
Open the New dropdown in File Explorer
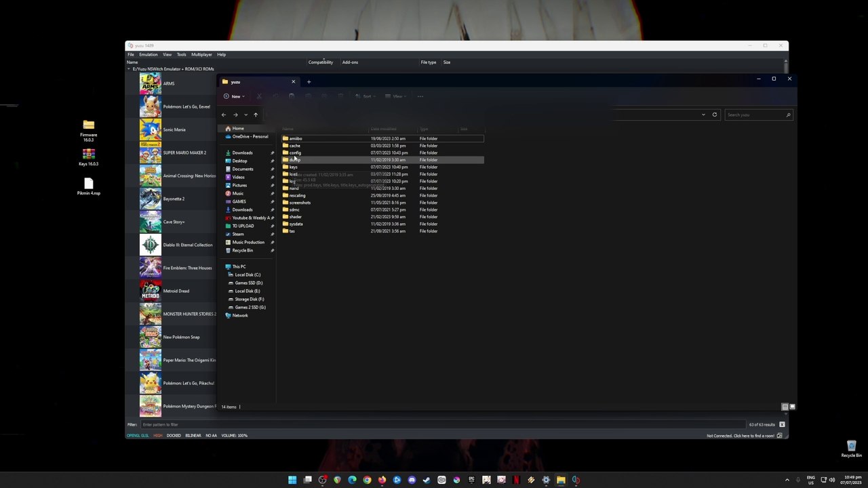pos(235,96)
